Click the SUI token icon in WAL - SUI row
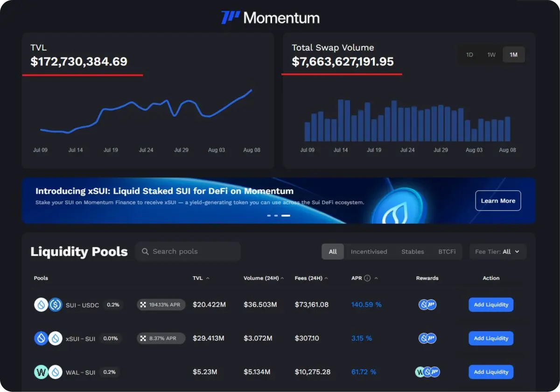The height and width of the screenshot is (392, 560). pos(56,372)
